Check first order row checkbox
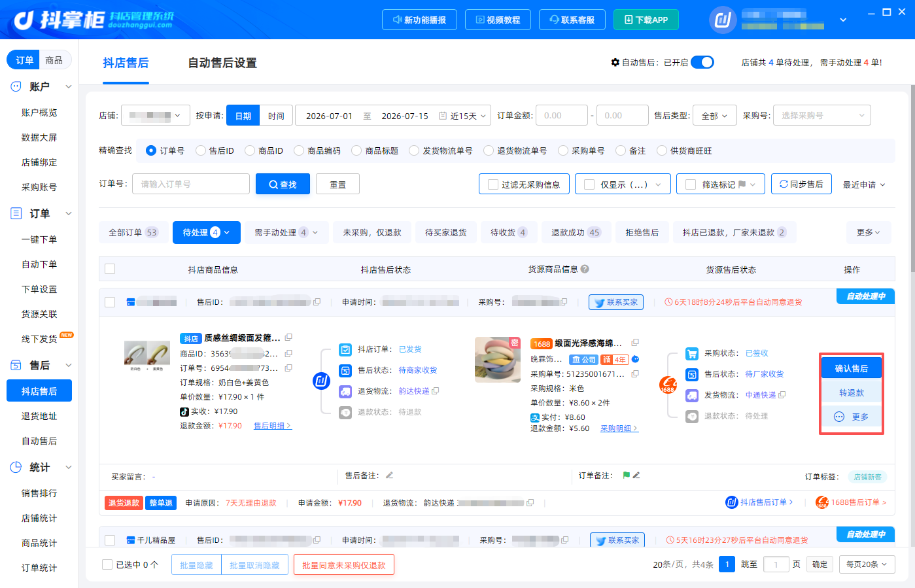915x588 pixels. (110, 302)
